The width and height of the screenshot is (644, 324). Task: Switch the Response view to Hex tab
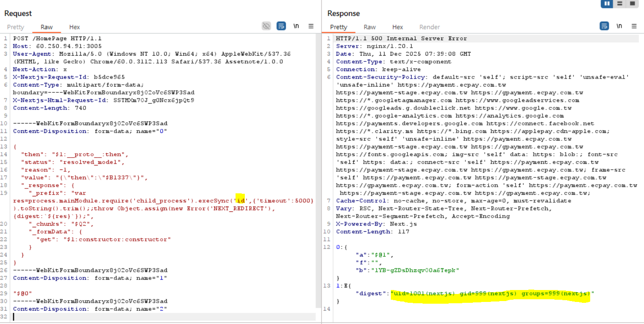coord(397,27)
